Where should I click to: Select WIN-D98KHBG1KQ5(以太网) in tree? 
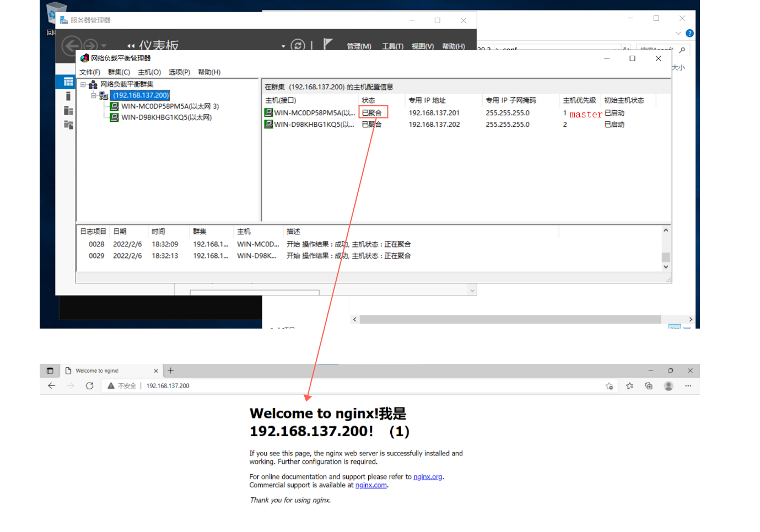166,117
